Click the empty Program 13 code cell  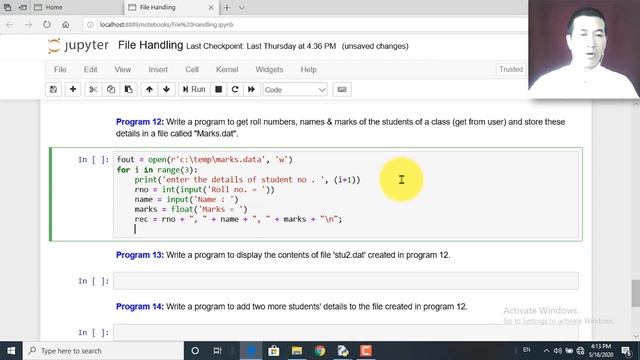pyautogui.click(x=346, y=281)
